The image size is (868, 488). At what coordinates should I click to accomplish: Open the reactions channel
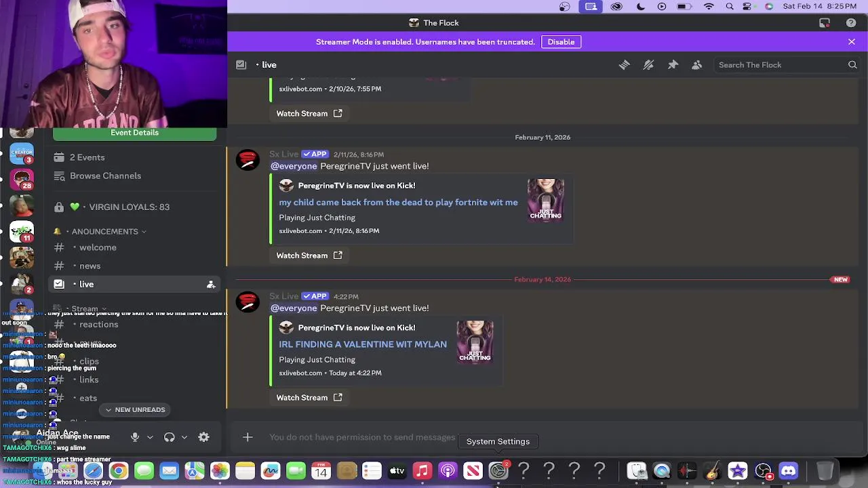(x=98, y=325)
